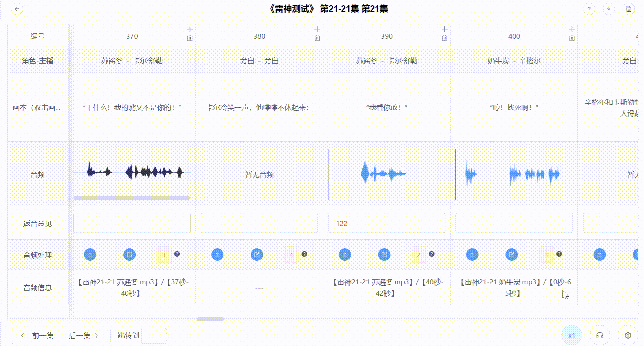Screen dimensions: 644x346
Task: Open help icon in entry 380 audio processing
Action: tap(304, 254)
